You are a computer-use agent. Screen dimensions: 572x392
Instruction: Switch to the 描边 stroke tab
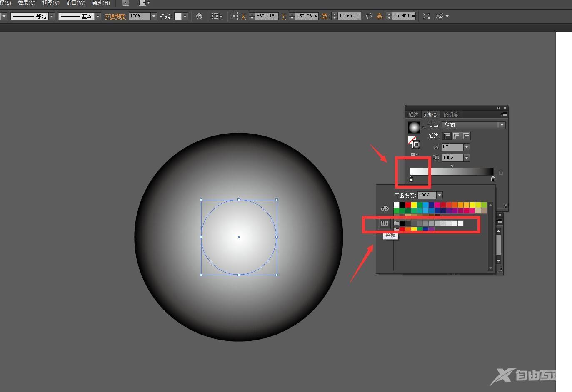(414, 115)
